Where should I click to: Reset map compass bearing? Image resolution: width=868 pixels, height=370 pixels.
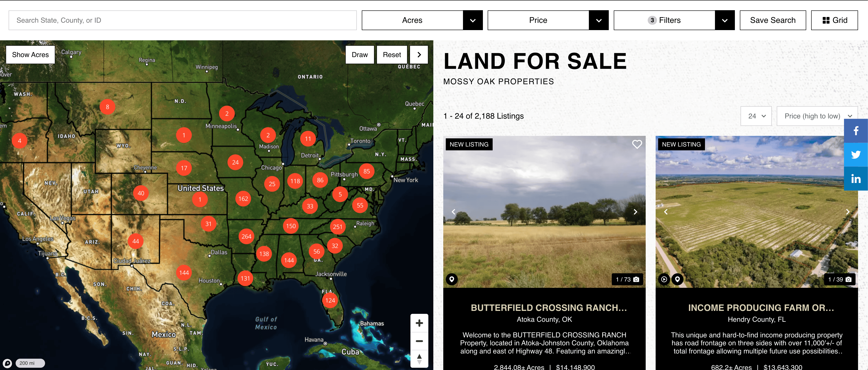419,358
